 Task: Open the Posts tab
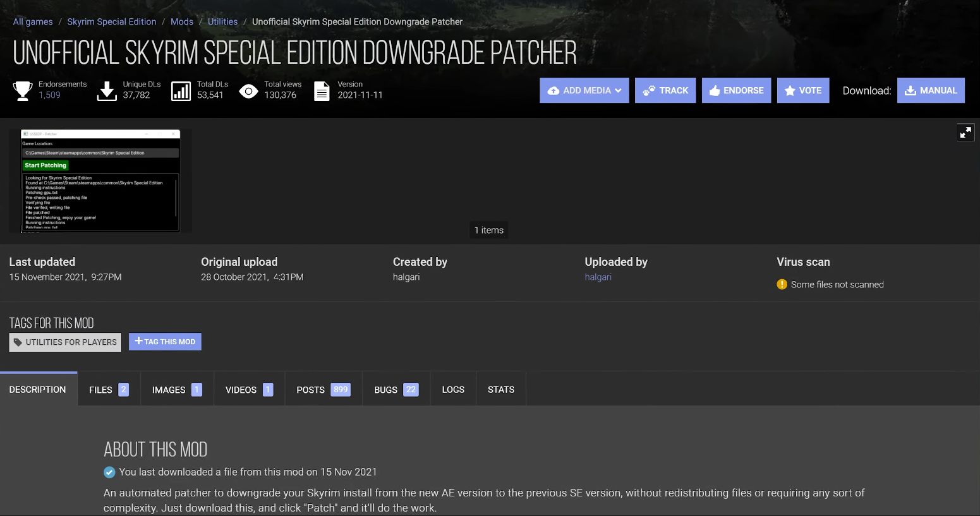(324, 390)
